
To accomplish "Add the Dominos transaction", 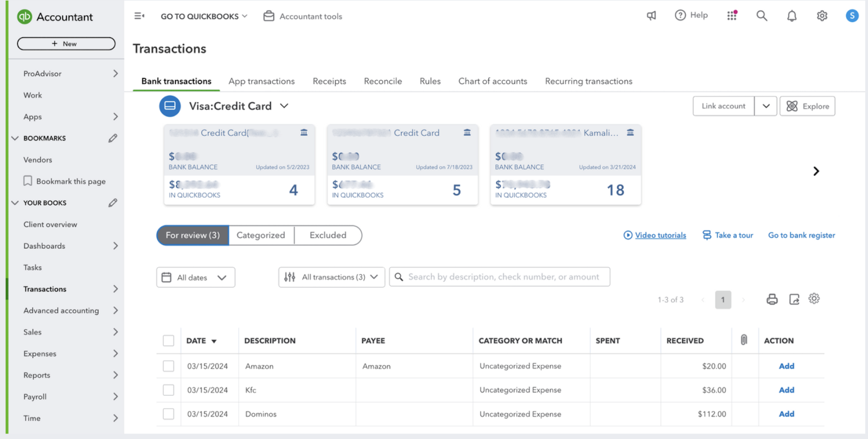I will pos(787,414).
